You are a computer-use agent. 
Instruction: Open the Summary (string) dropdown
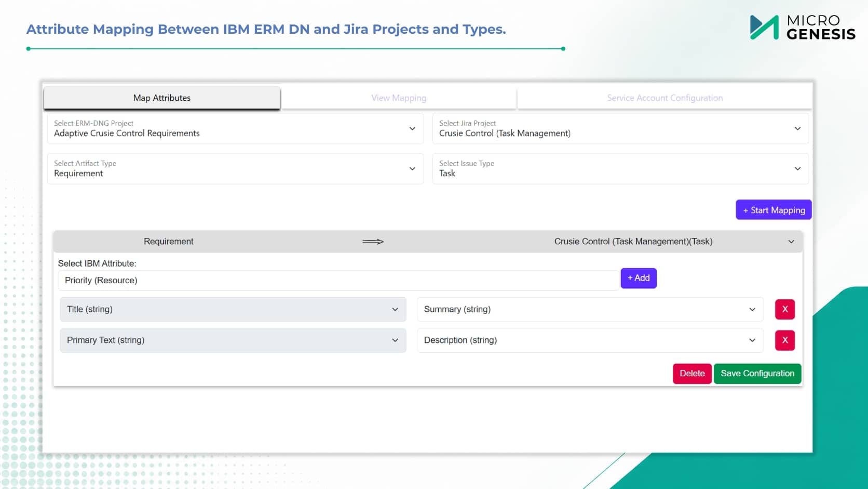coord(590,309)
